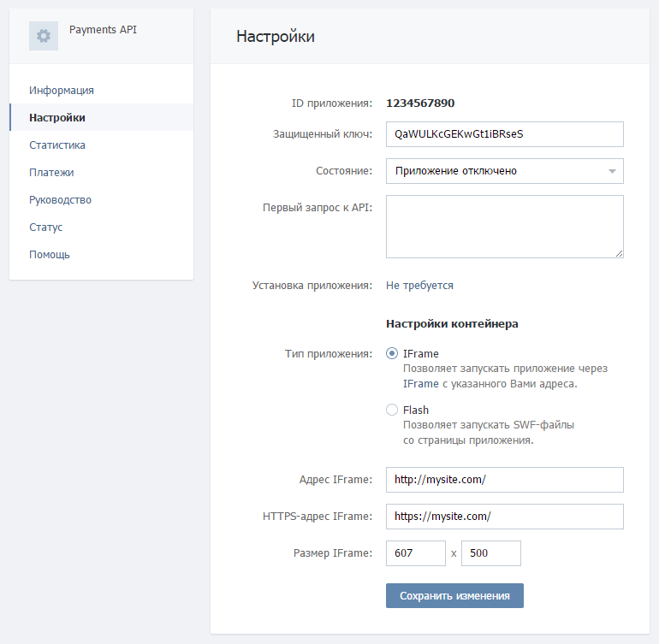The height and width of the screenshot is (644, 659).
Task: Focus the HTTPS-адрес IFrame field
Action: 504,517
